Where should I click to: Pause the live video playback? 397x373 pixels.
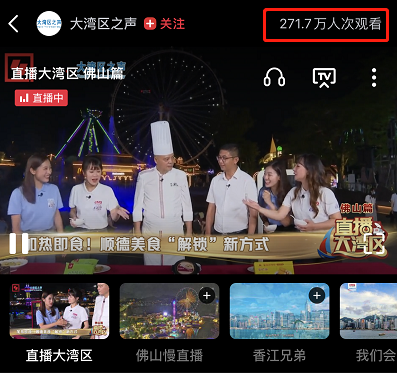(x=19, y=243)
